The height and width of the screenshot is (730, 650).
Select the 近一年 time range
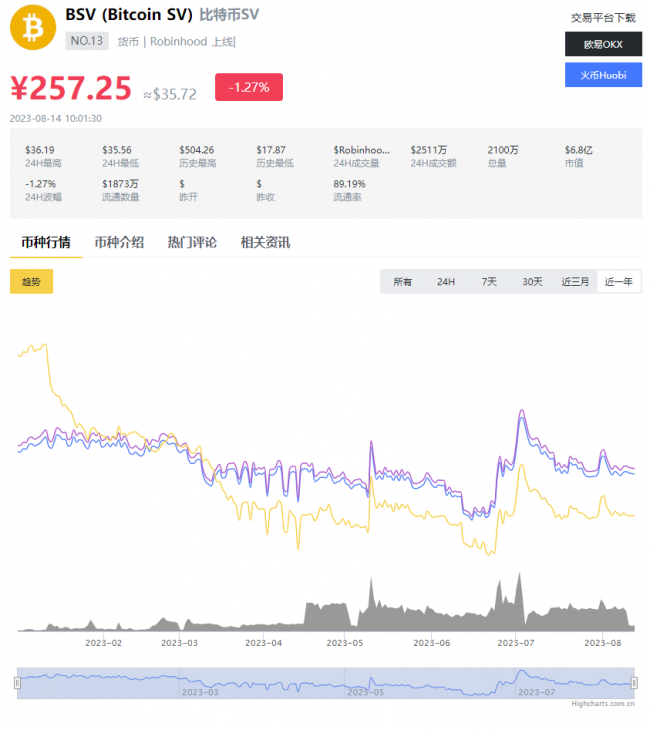(x=618, y=282)
